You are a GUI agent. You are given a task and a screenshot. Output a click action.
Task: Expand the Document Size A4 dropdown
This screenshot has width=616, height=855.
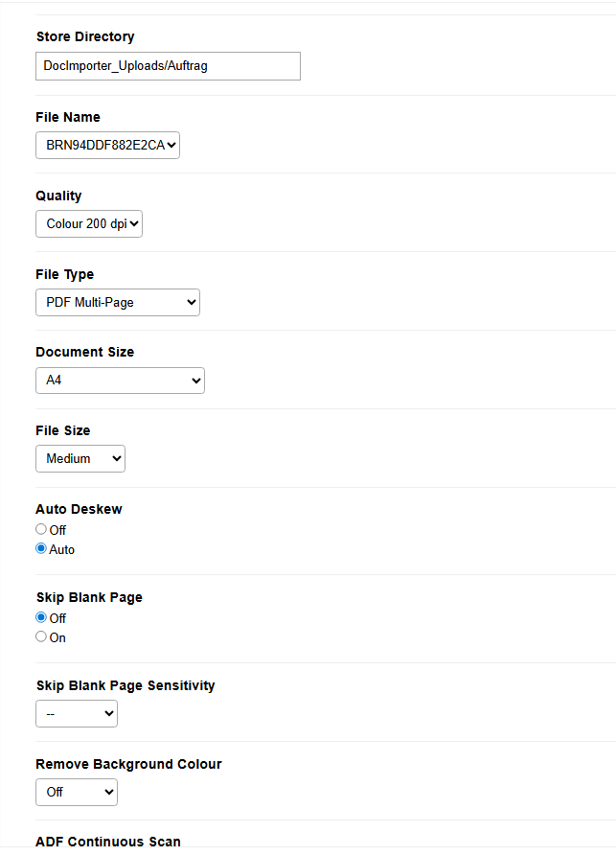click(120, 381)
